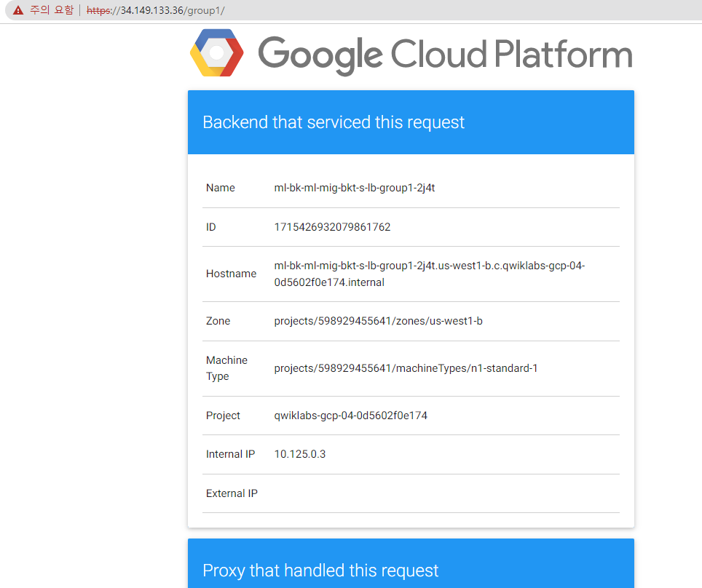Click the 'External IP' row label
The image size is (702, 588).
click(232, 493)
